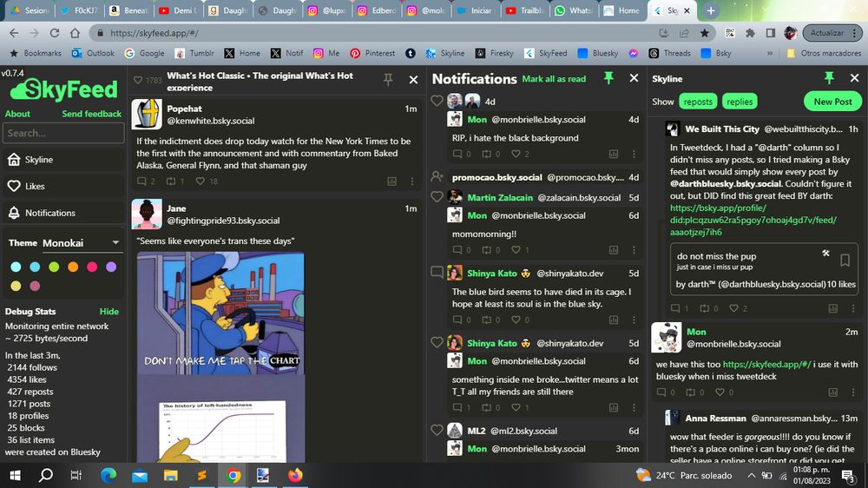
Task: Open darth's feed bsky.app profile link
Action: click(753, 220)
